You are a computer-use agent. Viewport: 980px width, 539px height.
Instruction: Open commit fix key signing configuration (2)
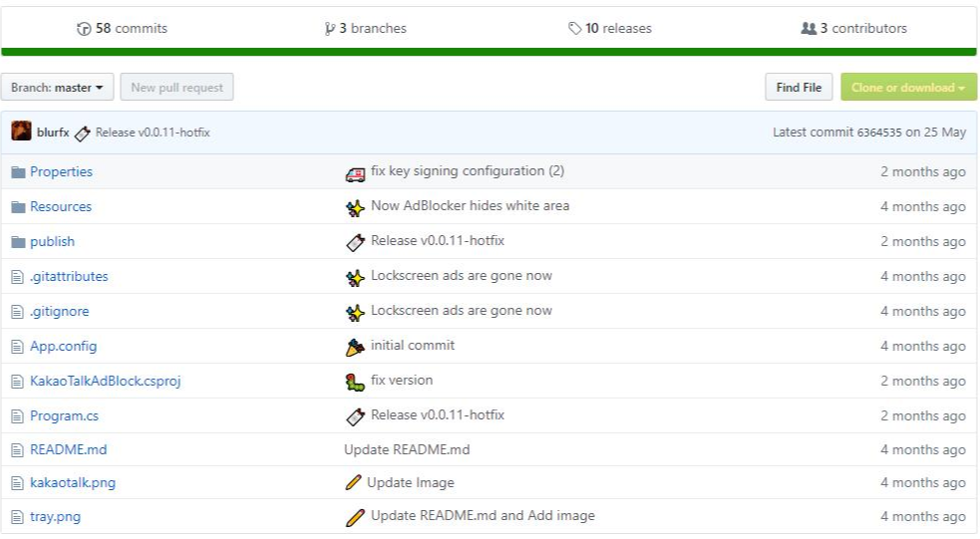pyautogui.click(x=468, y=170)
